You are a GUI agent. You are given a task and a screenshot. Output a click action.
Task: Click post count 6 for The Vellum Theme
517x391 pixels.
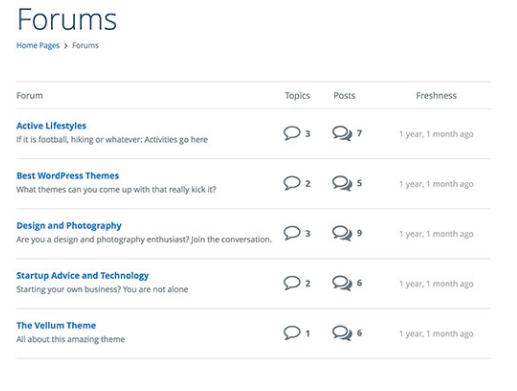359,333
